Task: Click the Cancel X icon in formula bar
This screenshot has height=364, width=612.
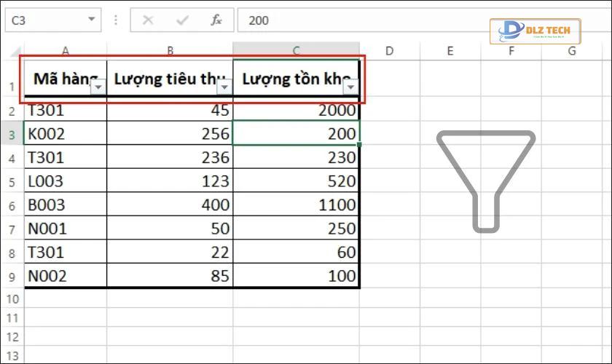Action: [x=148, y=20]
